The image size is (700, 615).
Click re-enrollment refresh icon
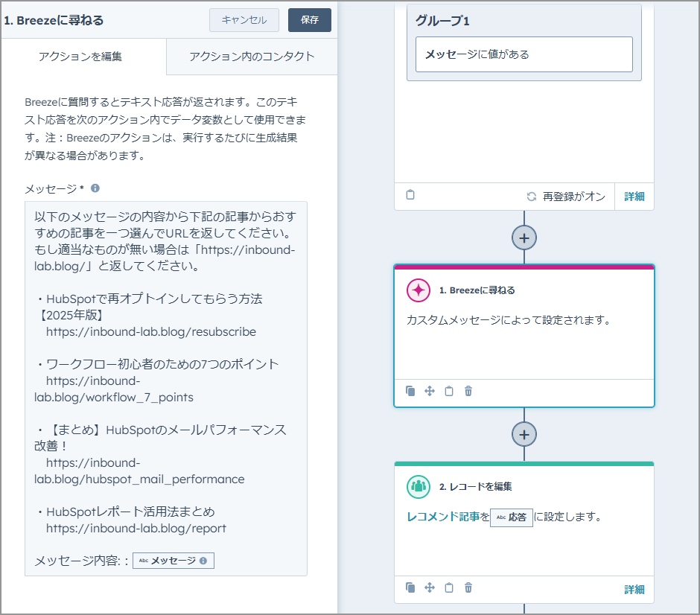(531, 197)
